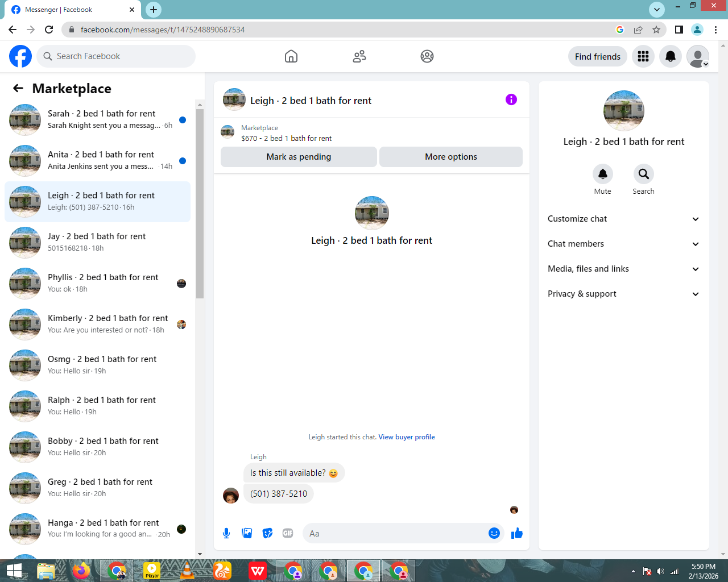This screenshot has height=582, width=728.
Task: Go back with the browser back arrow
Action: 13,30
